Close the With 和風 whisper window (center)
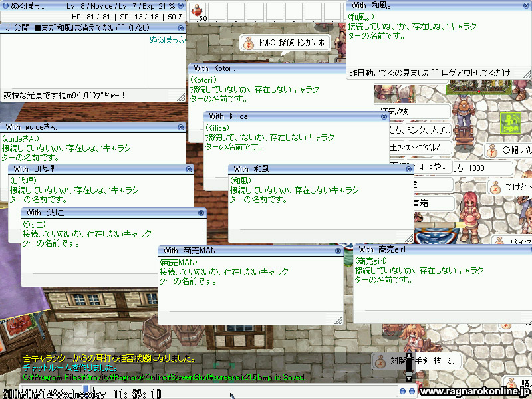Viewport: 532px width, 399px height. 408,169
